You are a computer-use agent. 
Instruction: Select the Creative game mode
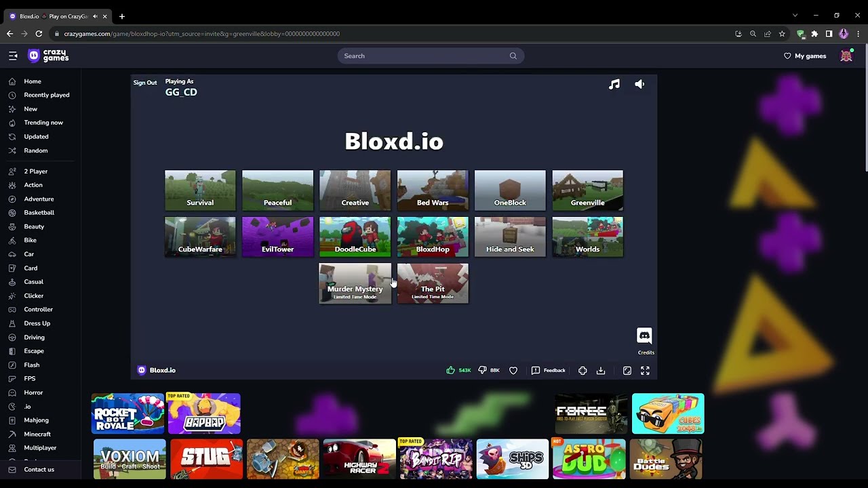[355, 190]
